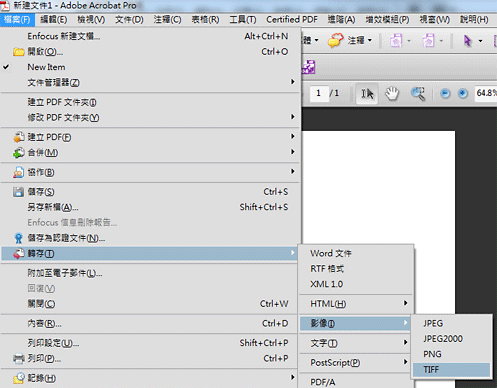Viewport: 497px width, 388px height.
Task: Click the 列印(P) printer icon
Action: [19, 359]
